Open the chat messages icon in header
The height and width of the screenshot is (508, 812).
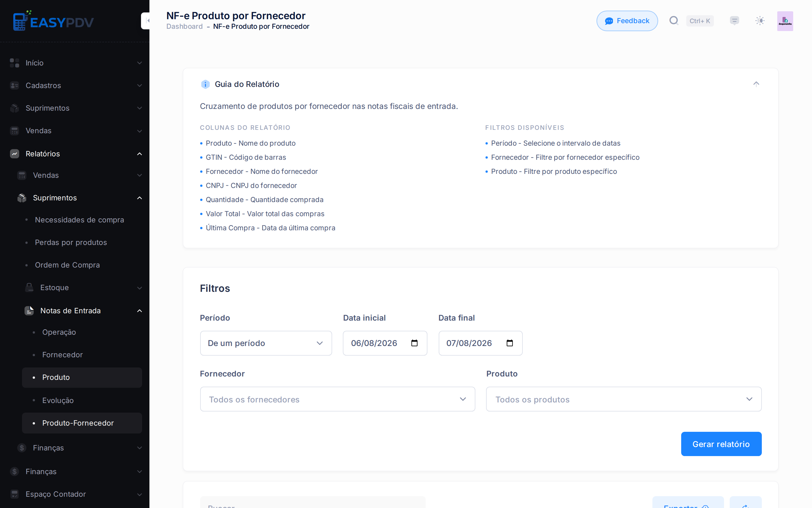734,21
